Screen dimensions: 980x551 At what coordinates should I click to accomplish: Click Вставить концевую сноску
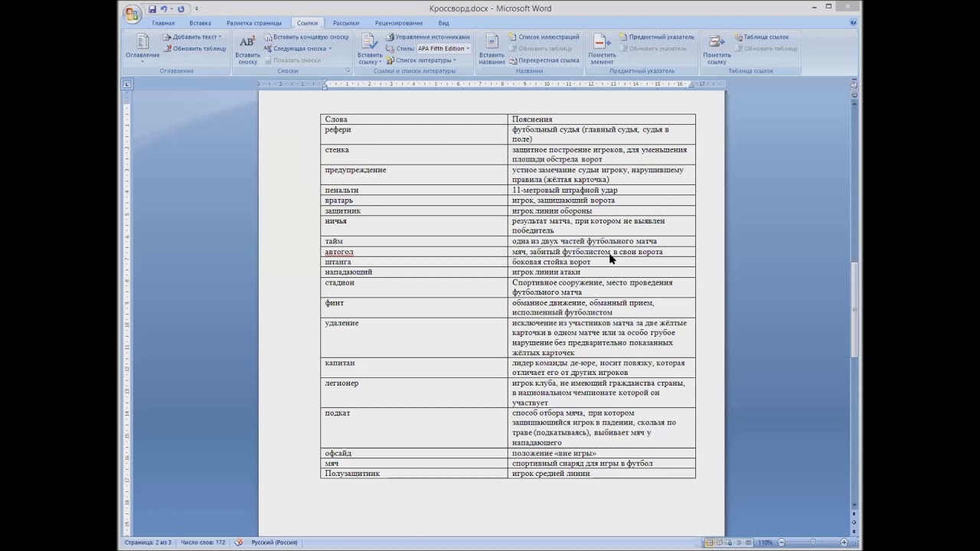306,37
